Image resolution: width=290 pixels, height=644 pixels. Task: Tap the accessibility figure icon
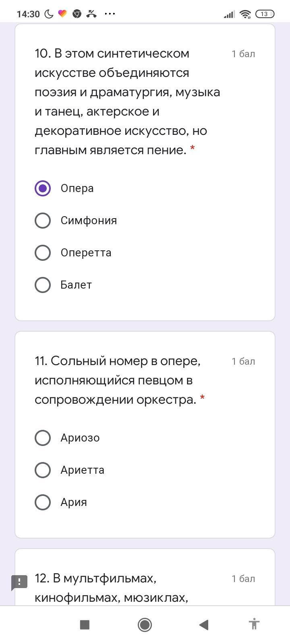click(254, 624)
